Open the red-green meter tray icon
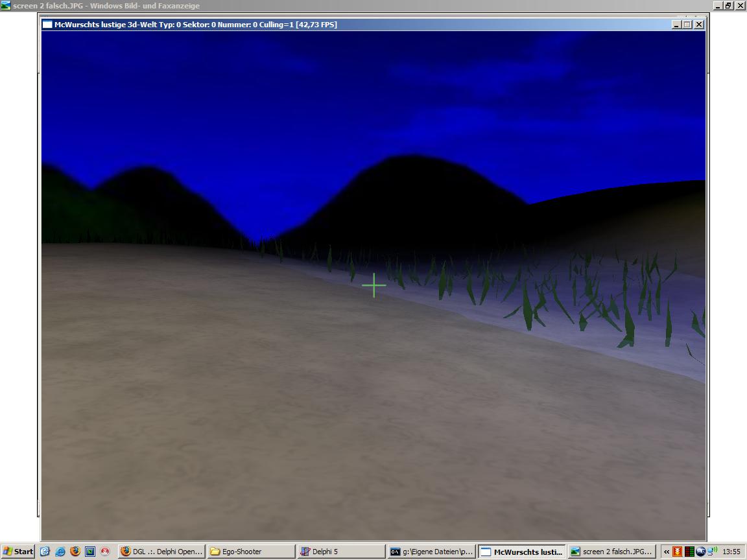The width and height of the screenshot is (747, 560). coord(689,552)
